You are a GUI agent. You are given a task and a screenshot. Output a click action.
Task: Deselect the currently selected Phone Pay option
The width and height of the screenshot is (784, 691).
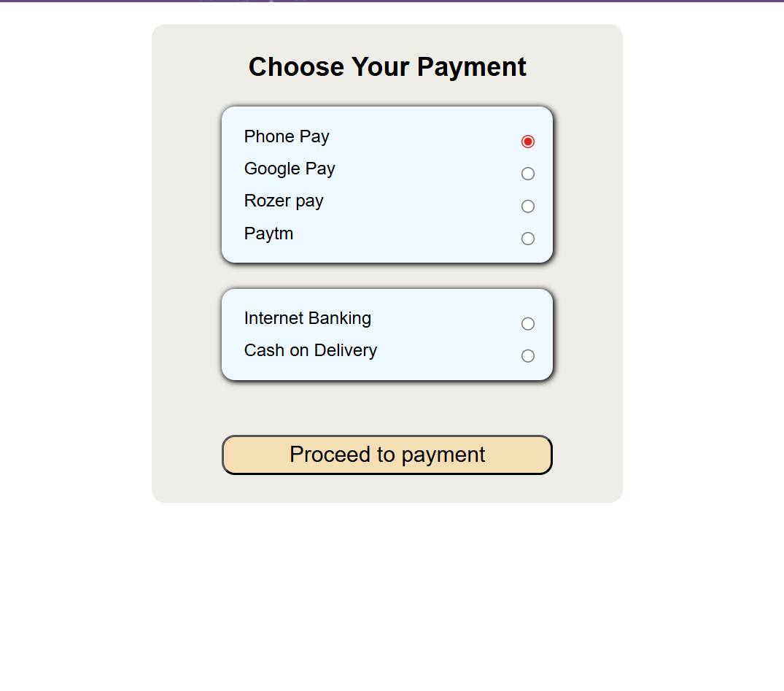point(527,141)
